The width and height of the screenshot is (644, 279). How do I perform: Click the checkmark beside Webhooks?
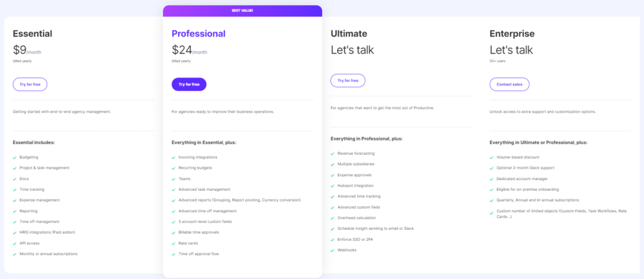[332, 250]
